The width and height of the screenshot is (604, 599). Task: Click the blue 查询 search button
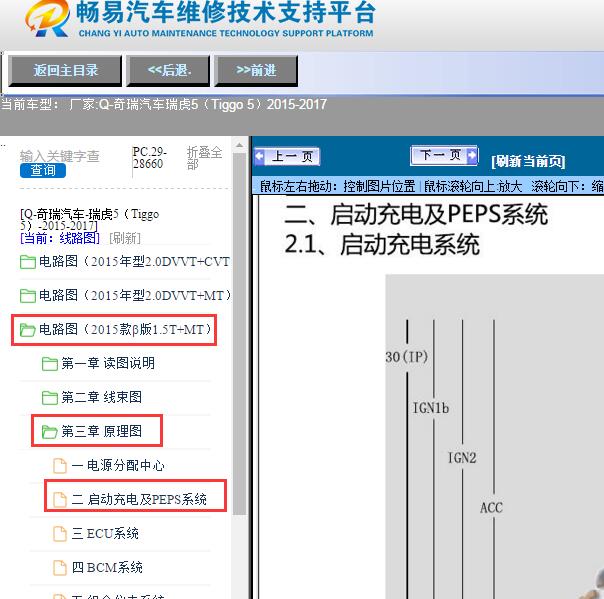43,170
